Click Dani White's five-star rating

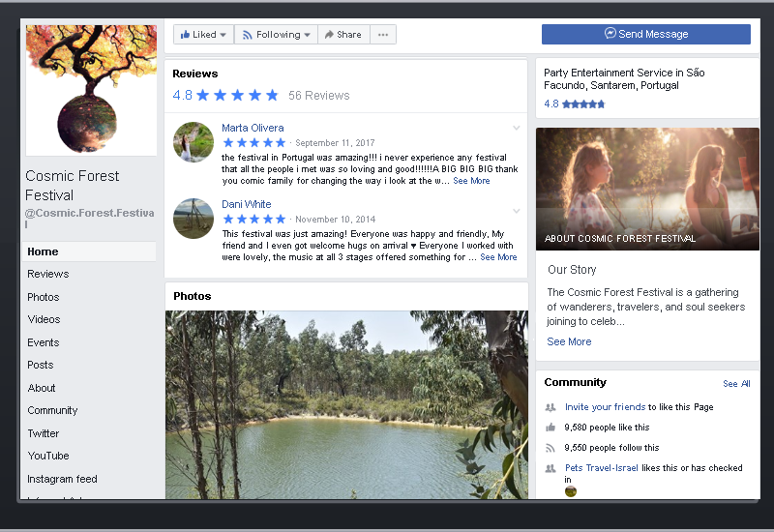point(254,220)
